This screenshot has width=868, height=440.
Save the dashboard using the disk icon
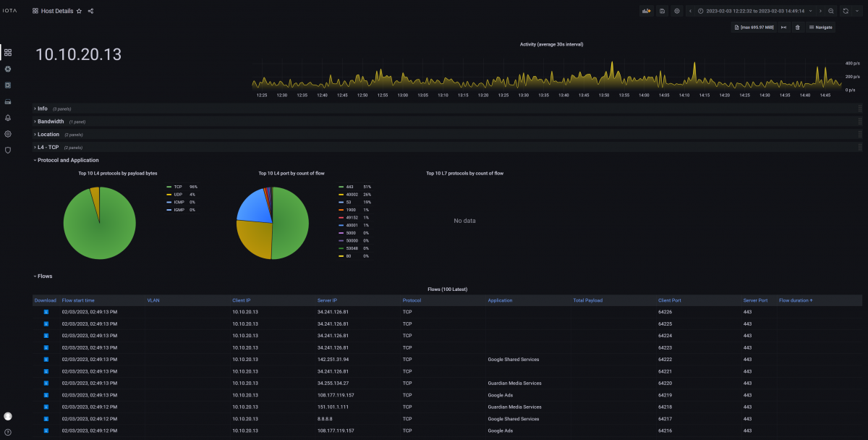coord(661,11)
